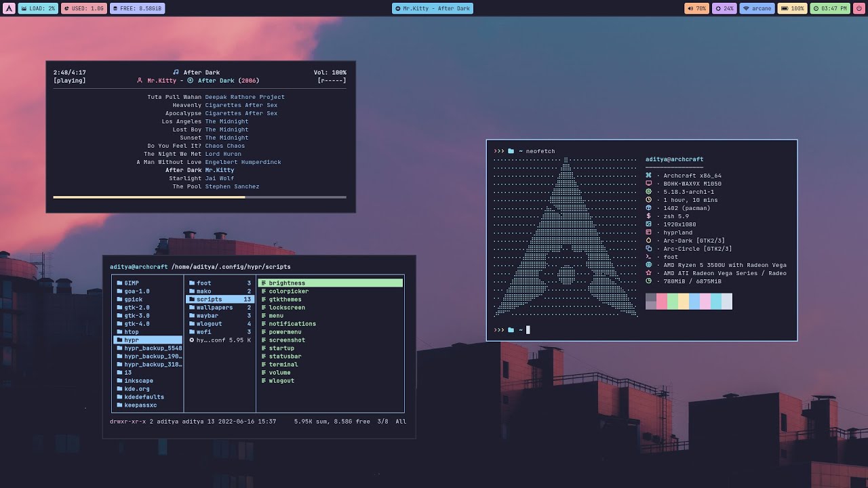
Task: Click the terminal prompt cursor in neofetch window
Action: point(528,330)
